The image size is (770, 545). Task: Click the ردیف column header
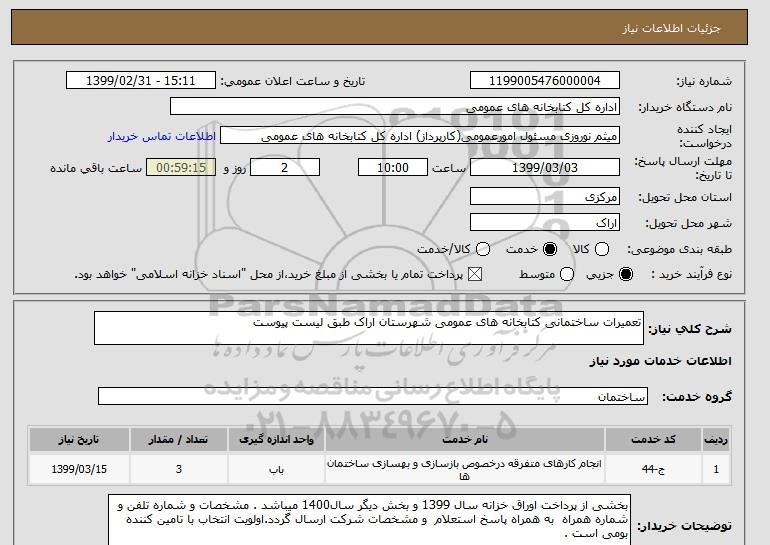click(x=716, y=439)
